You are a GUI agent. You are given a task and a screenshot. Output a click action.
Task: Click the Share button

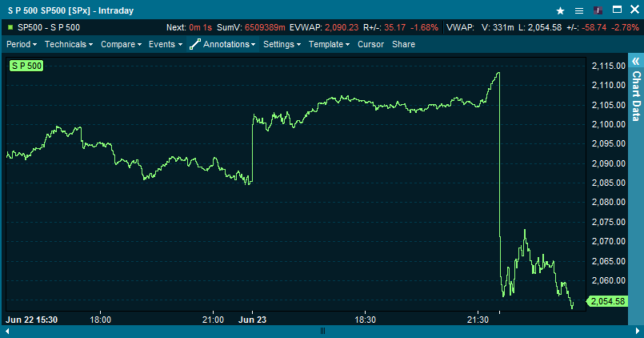pos(403,44)
